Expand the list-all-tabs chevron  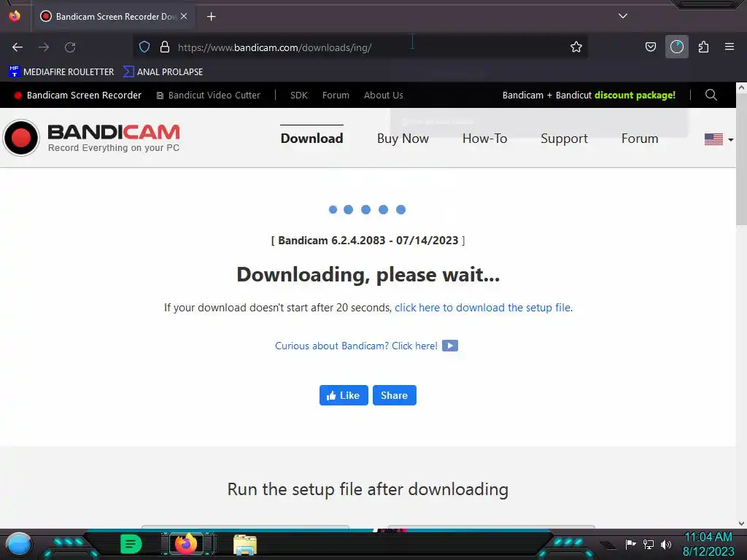623,16
